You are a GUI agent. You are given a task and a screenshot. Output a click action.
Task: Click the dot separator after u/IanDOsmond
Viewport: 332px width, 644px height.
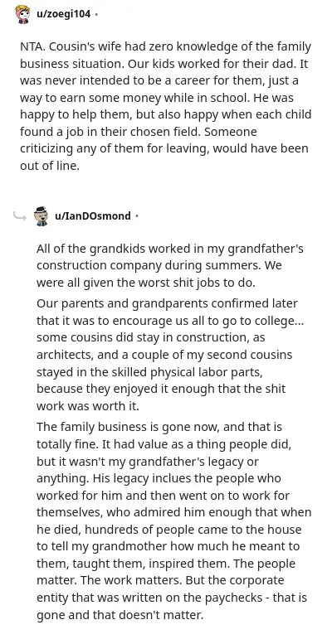click(x=137, y=216)
